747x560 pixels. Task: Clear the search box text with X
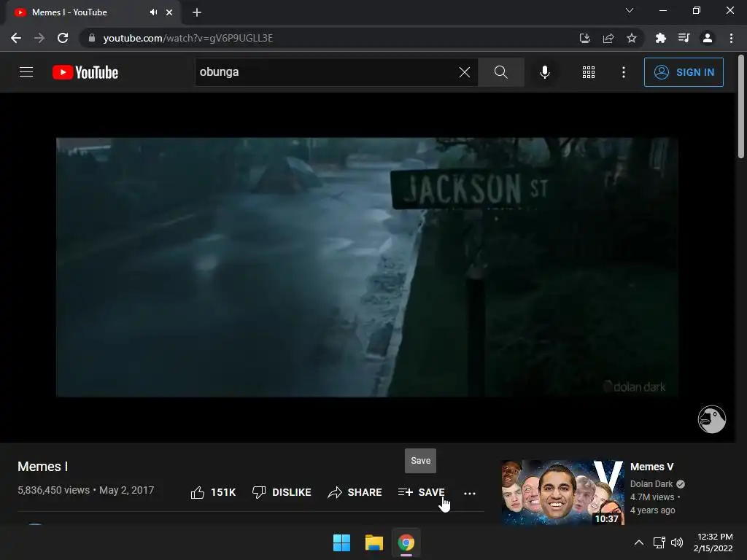(x=465, y=72)
